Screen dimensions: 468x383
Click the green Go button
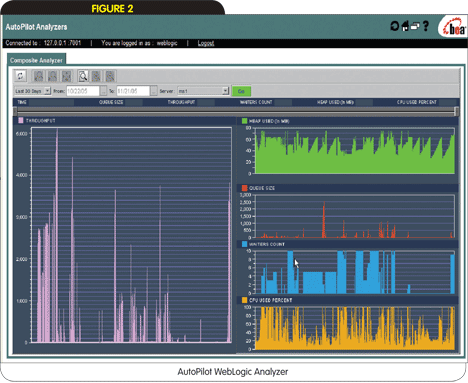click(x=241, y=91)
